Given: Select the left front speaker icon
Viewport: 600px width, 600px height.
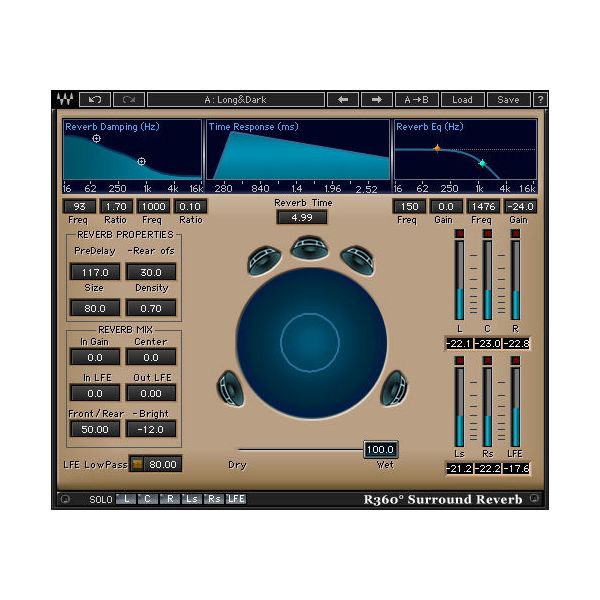Looking at the screenshot, I should click(264, 261).
